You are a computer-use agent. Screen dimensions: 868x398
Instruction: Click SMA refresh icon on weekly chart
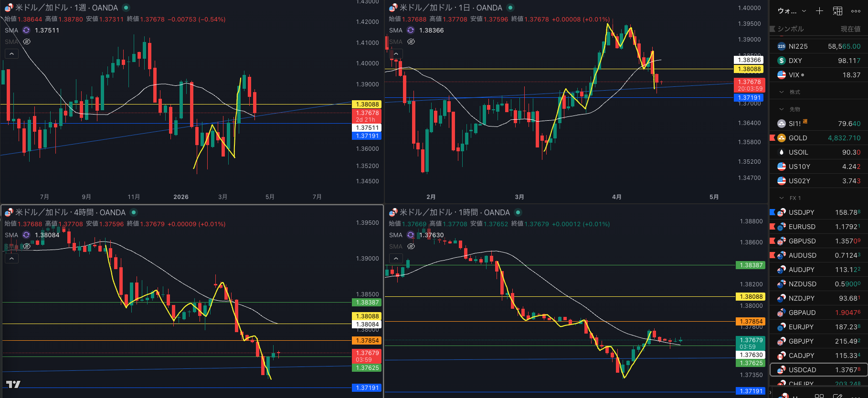[x=26, y=30]
